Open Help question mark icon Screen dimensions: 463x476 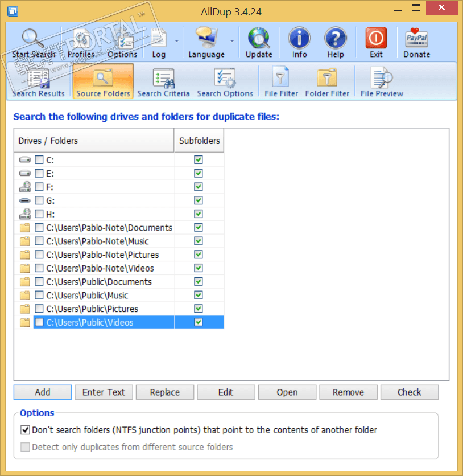pos(336,38)
